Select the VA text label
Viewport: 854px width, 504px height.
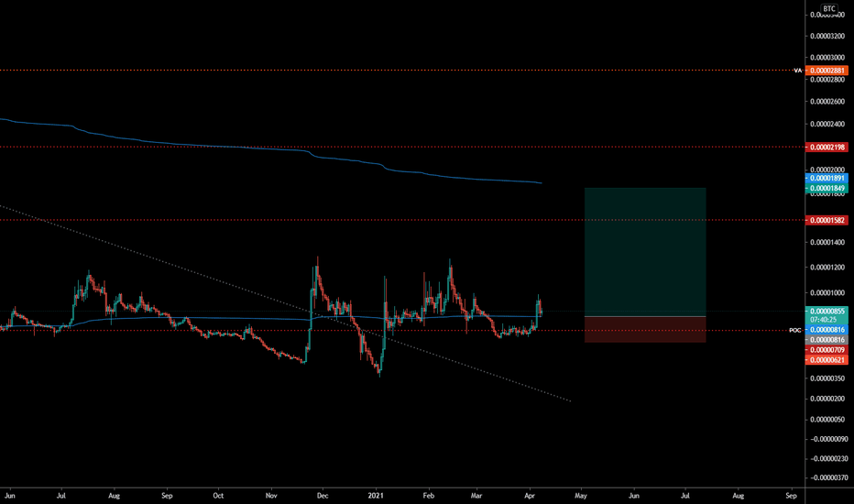[x=797, y=71]
